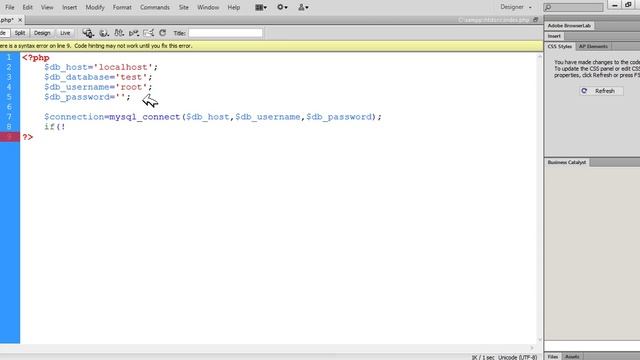
Task: Open the Window menu
Action: 208,7
